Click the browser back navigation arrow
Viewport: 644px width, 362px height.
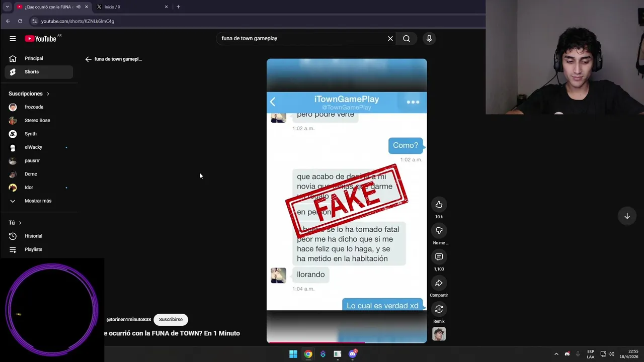8,21
